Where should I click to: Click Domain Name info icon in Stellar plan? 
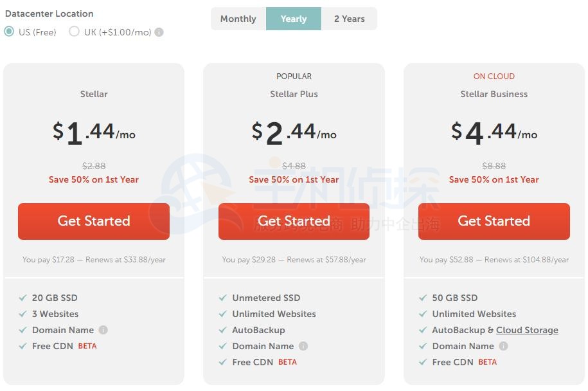coord(103,330)
